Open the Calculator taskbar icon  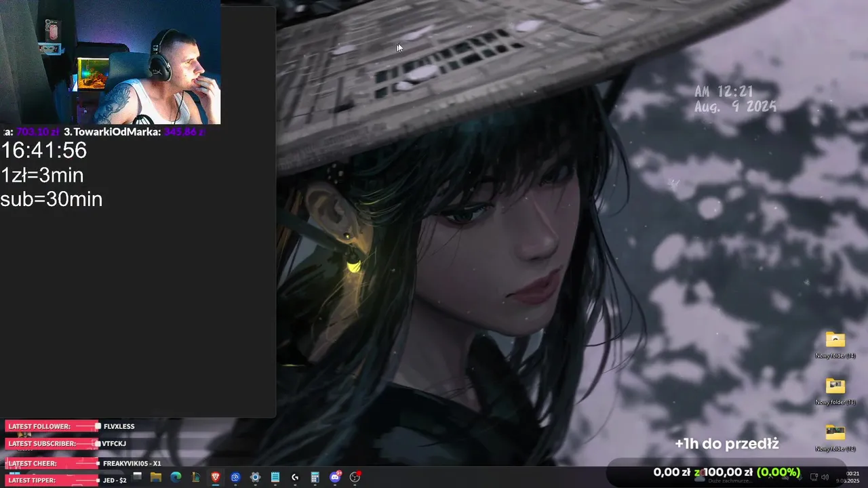tap(315, 477)
